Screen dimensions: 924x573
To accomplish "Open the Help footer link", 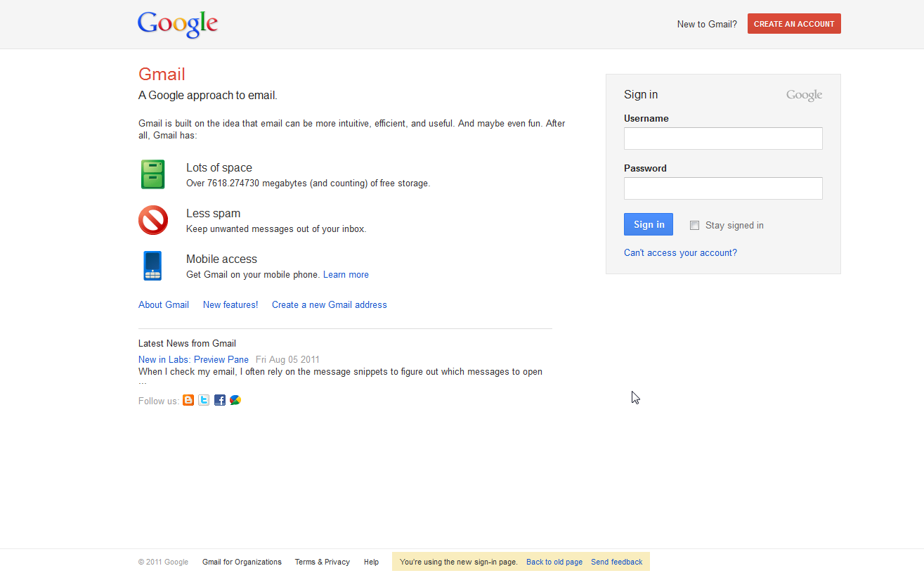I will pyautogui.click(x=371, y=562).
